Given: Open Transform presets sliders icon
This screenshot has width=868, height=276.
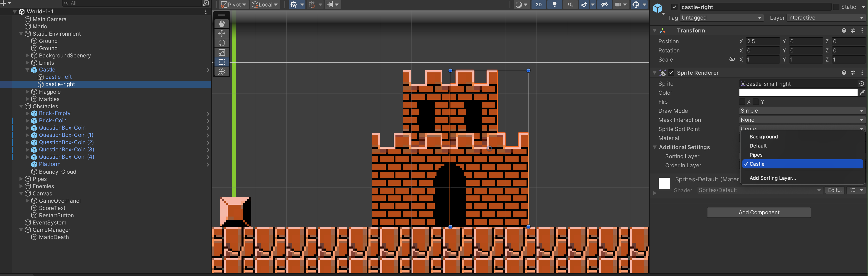Looking at the screenshot, I should click(x=853, y=30).
